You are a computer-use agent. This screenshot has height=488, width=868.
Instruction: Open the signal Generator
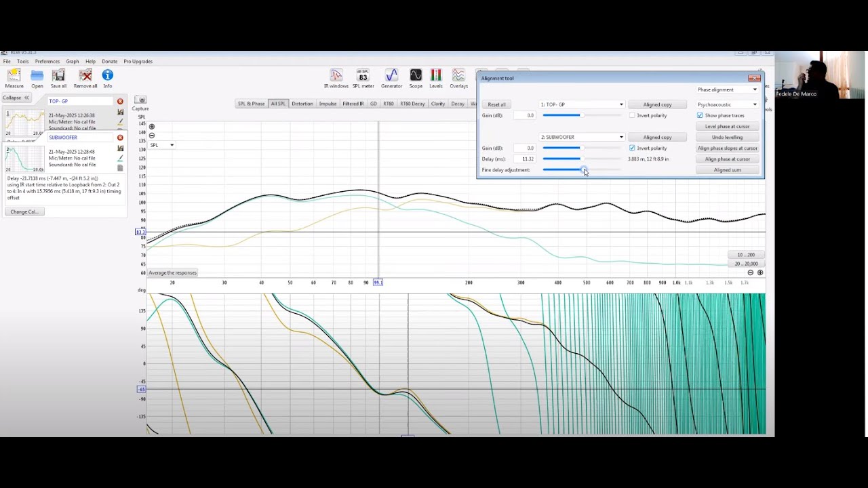(391, 79)
